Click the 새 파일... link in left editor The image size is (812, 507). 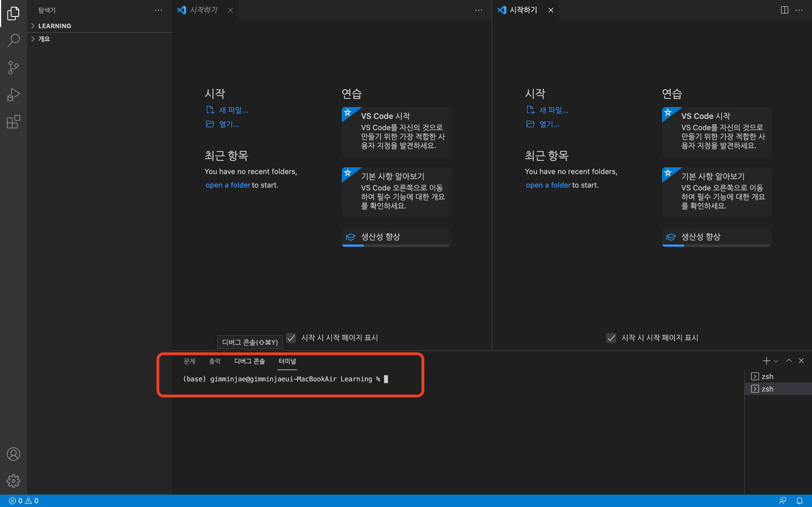tap(233, 110)
